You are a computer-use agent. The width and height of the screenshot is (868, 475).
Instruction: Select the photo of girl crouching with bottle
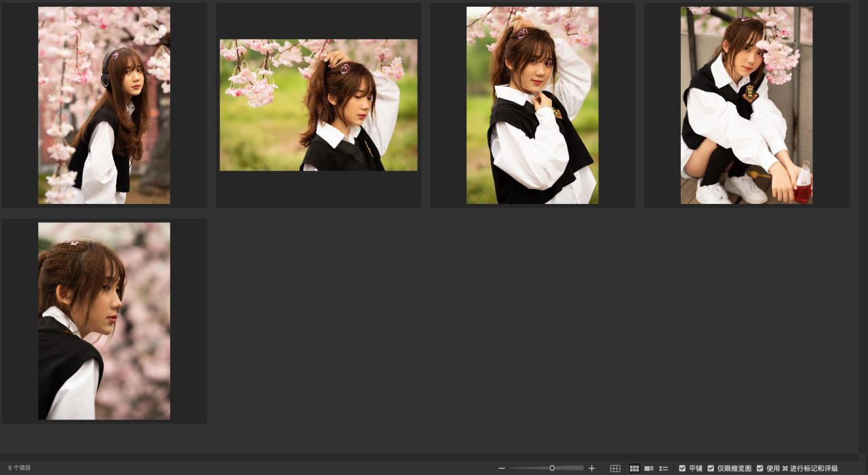[746, 105]
